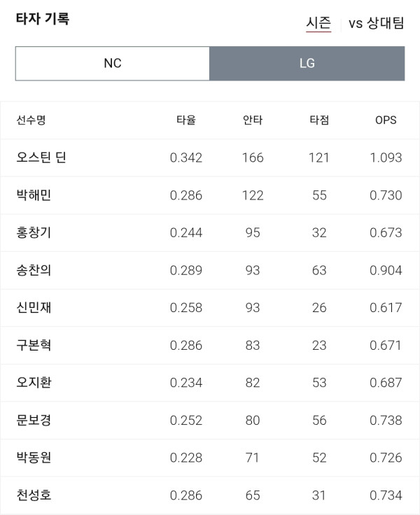Screen dimensions: 420x515
Task: Choose player 구본혁
Action: coord(34,345)
